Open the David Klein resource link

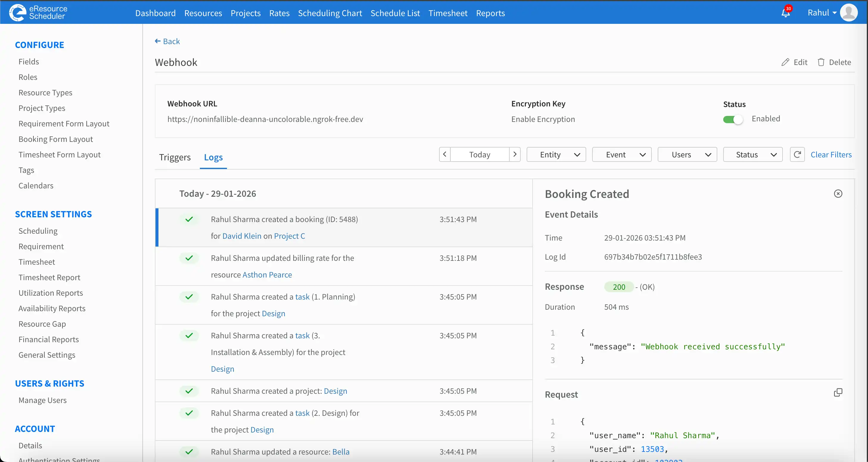(x=242, y=236)
